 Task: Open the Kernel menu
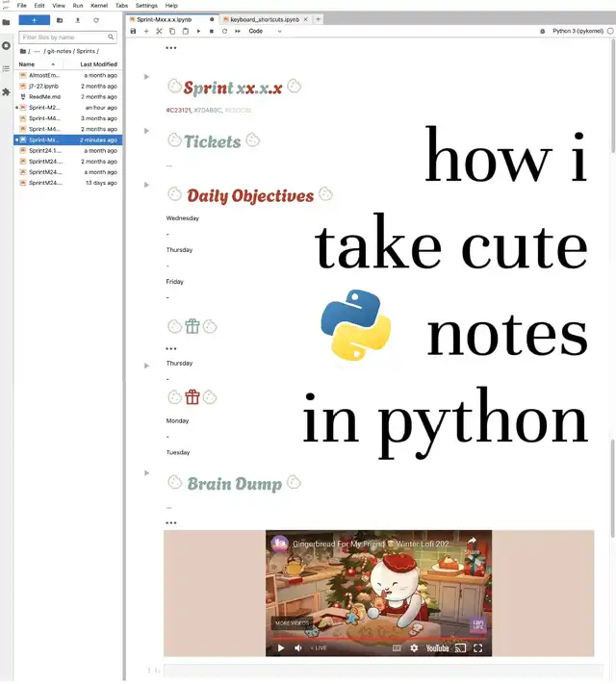[x=99, y=6]
